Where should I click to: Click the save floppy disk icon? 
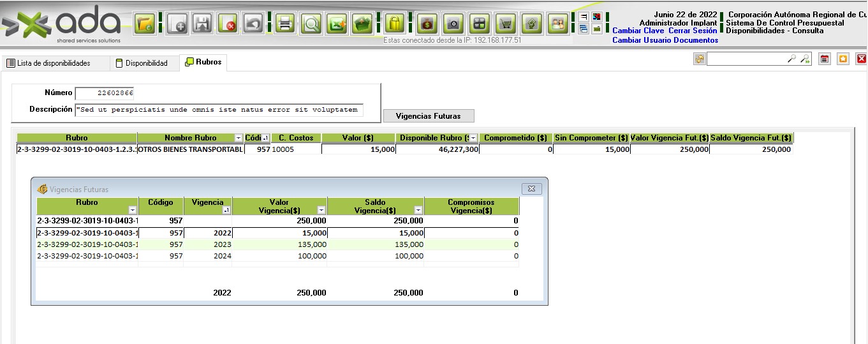point(203,24)
